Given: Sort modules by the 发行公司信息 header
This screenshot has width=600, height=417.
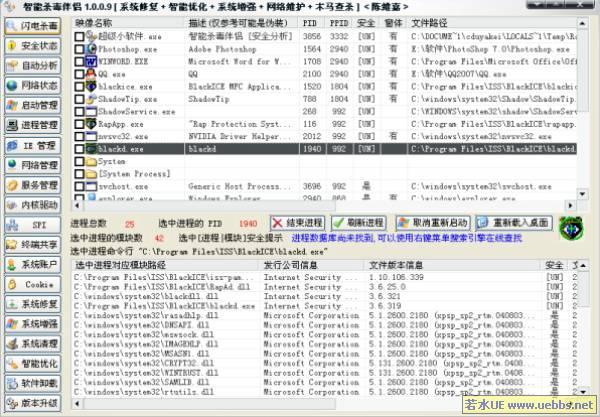Looking at the screenshot, I should coord(311,265).
